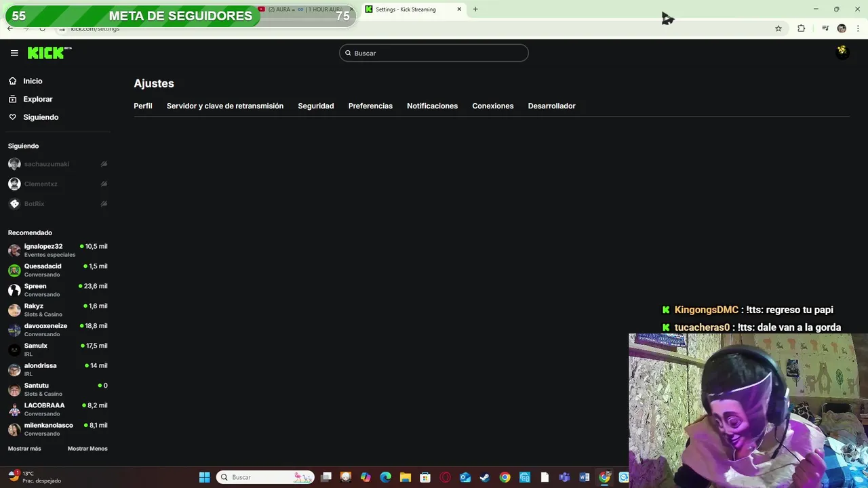
Task: Click LACOBRAAA's channel avatar
Action: click(x=14, y=409)
